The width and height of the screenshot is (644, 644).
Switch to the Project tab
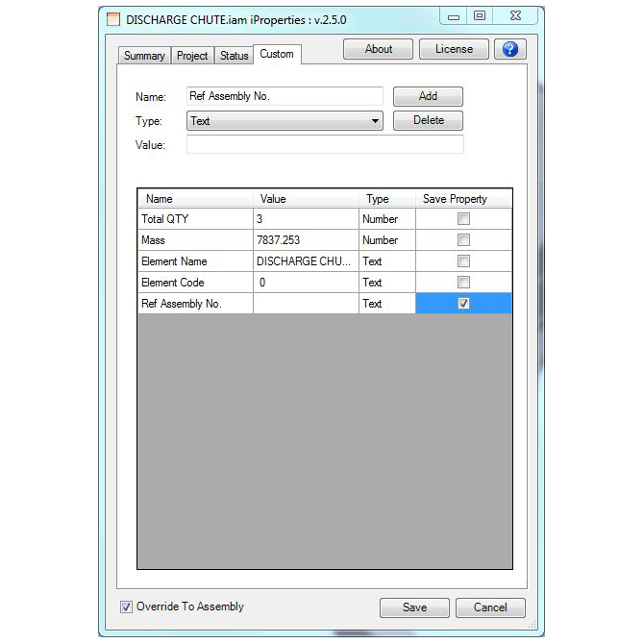(192, 56)
